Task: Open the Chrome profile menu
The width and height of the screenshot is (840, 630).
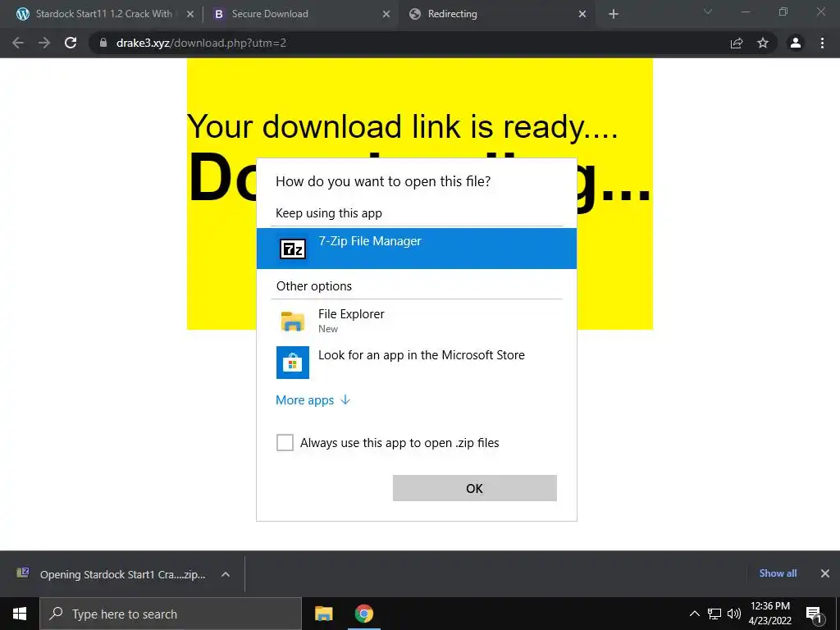Action: coord(796,43)
